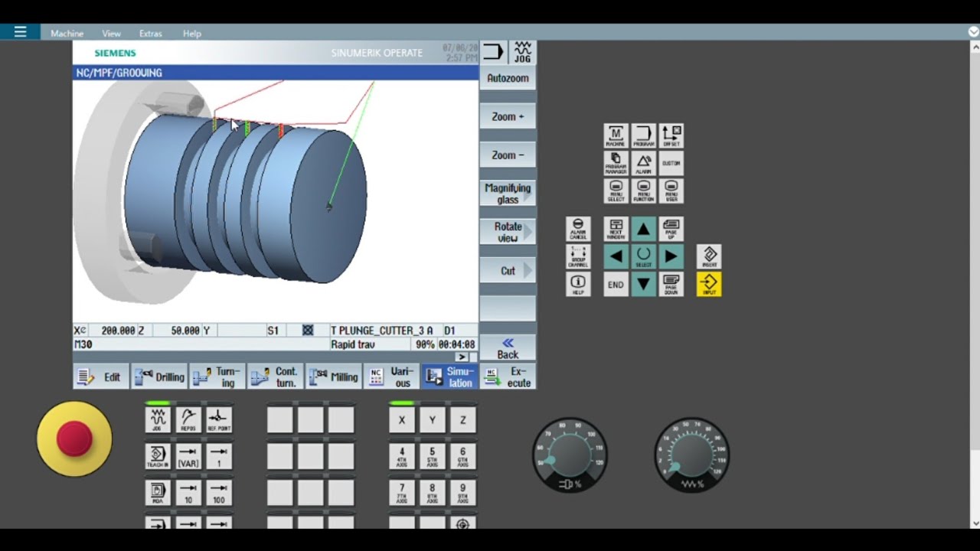Click the cursor left arrow key
This screenshot has height=551, width=980.
(x=616, y=256)
